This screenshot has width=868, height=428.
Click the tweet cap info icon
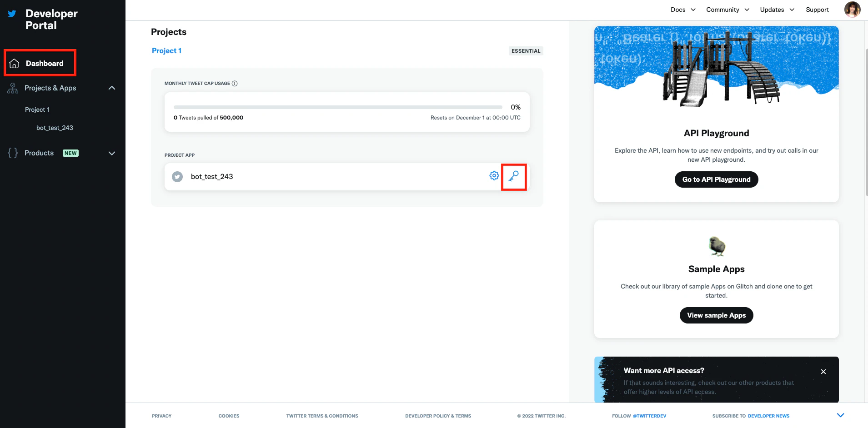point(235,84)
